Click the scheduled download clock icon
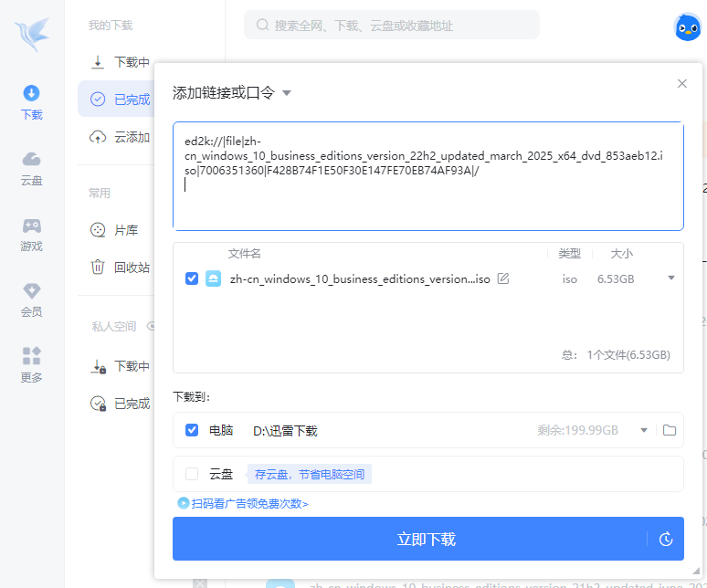The width and height of the screenshot is (707, 588). click(x=666, y=539)
